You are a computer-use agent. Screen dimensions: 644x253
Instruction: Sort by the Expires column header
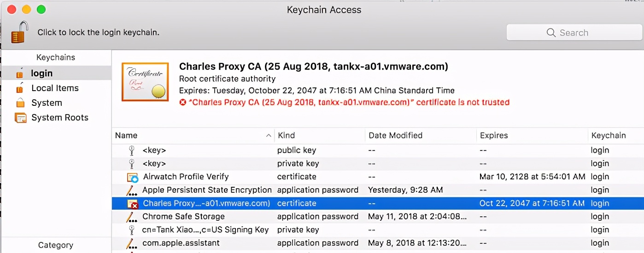pos(494,136)
